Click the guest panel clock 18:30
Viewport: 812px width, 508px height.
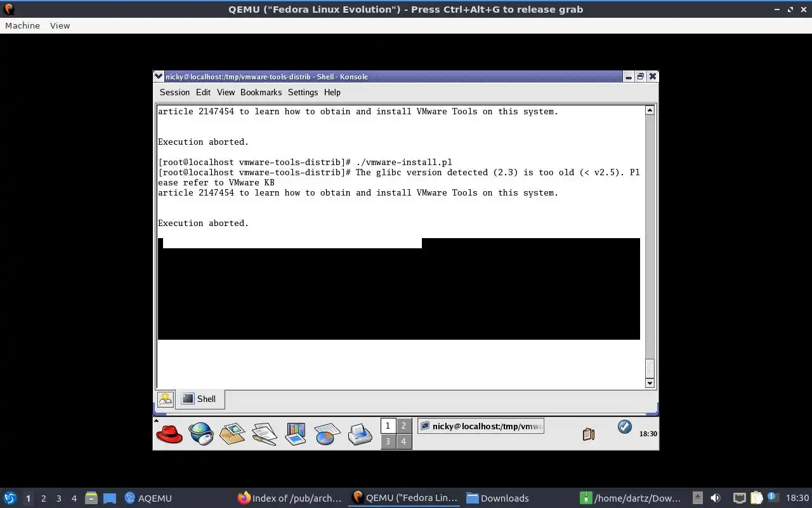(x=648, y=434)
